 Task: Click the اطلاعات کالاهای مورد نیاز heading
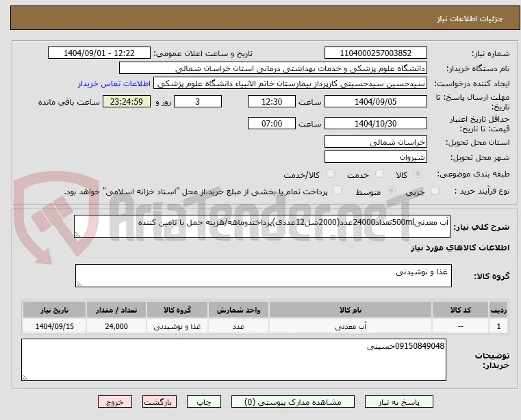pyautogui.click(x=460, y=248)
